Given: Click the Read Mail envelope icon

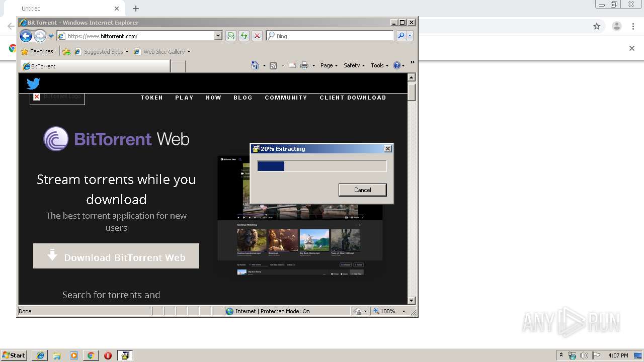Looking at the screenshot, I should click(x=292, y=65).
